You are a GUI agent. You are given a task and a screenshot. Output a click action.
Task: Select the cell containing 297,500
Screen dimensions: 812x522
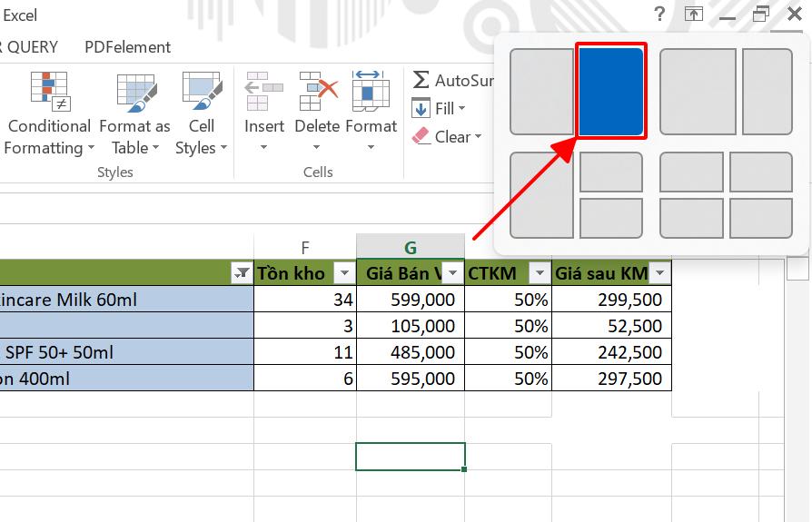611,379
